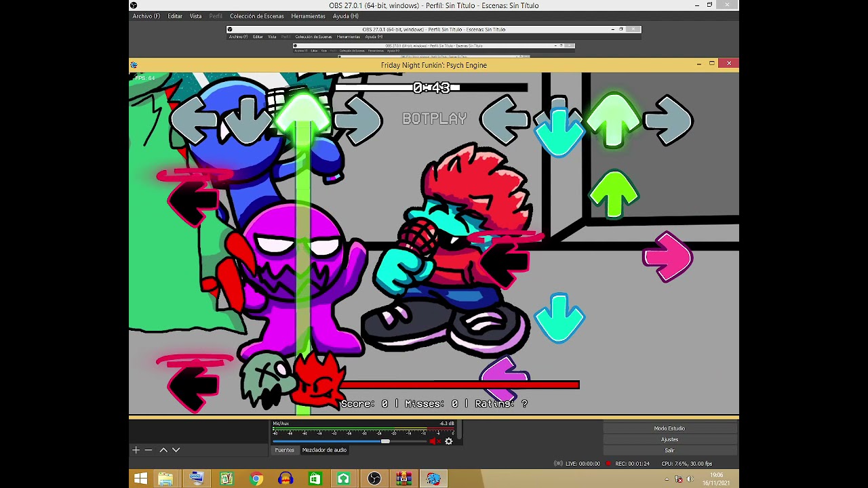Click opponent's grey right strum arrow
The width and height of the screenshot is (868, 488).
click(x=359, y=120)
